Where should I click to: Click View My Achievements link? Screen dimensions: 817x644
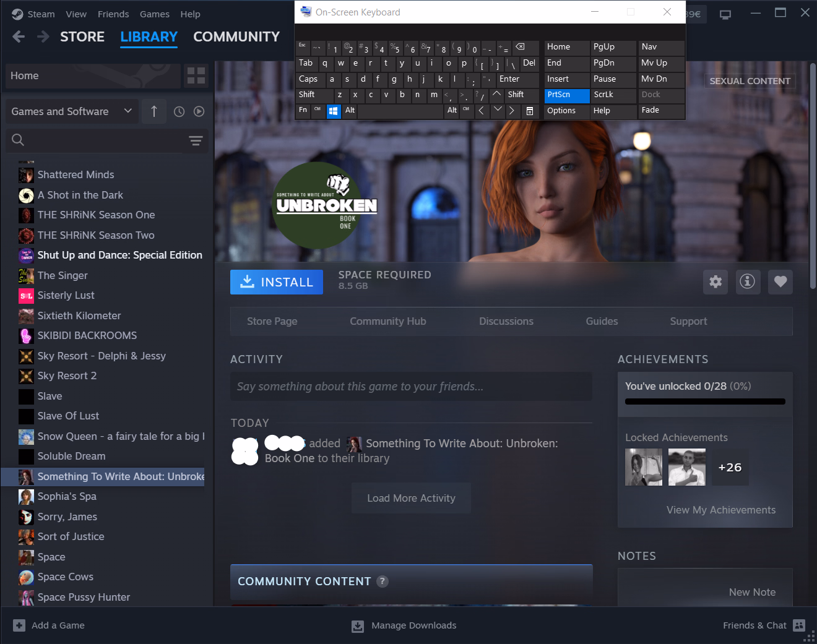[x=721, y=510]
